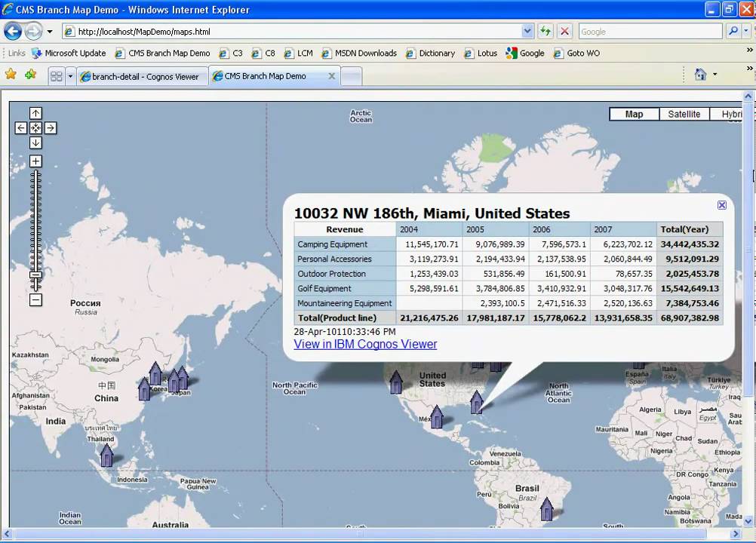Open the C3 links bar shortcut
The height and width of the screenshot is (543, 756).
pyautogui.click(x=231, y=53)
